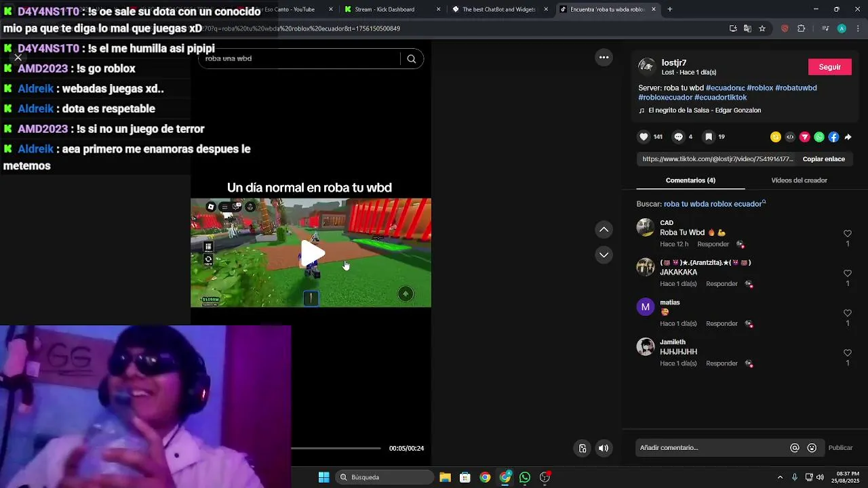
Task: Like the video with heart icon
Action: 644,137
